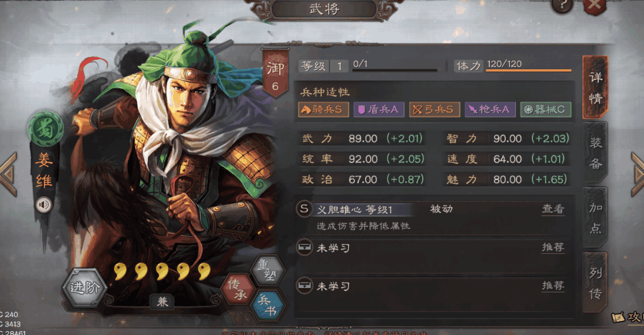Go to next general with right arrow
The image size is (644, 335).
637,174
